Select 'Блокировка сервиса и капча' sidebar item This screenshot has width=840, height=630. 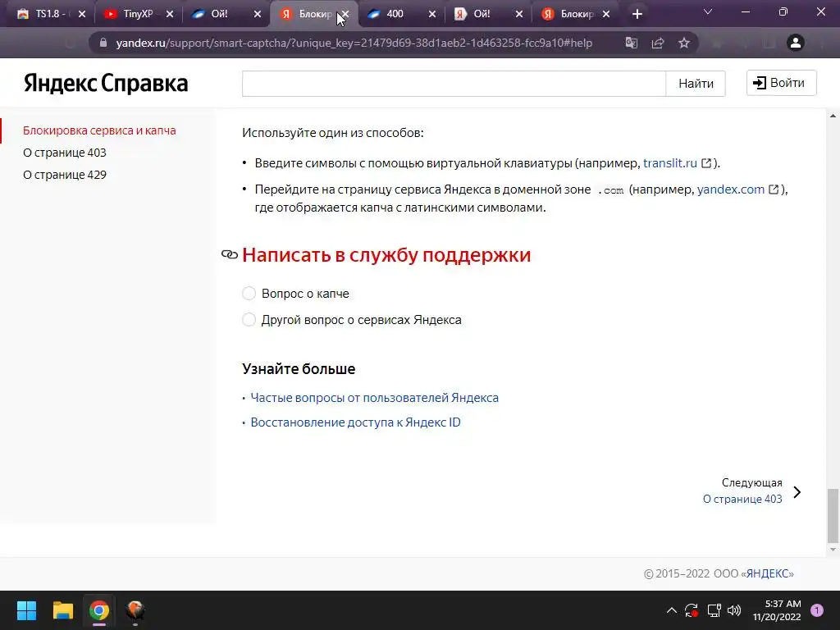point(99,130)
